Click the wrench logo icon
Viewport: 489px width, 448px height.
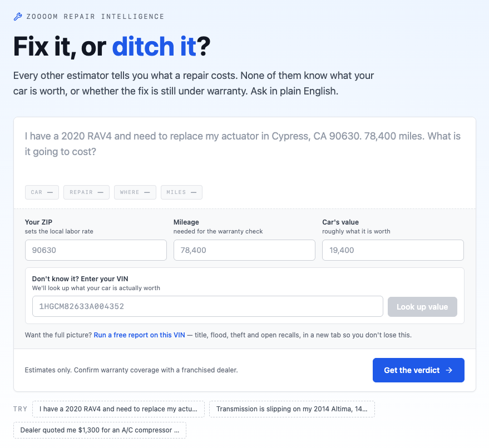tap(18, 17)
